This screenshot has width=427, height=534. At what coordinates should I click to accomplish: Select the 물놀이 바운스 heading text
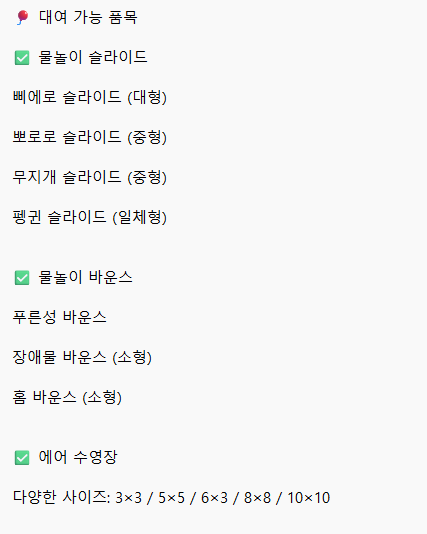click(85, 278)
